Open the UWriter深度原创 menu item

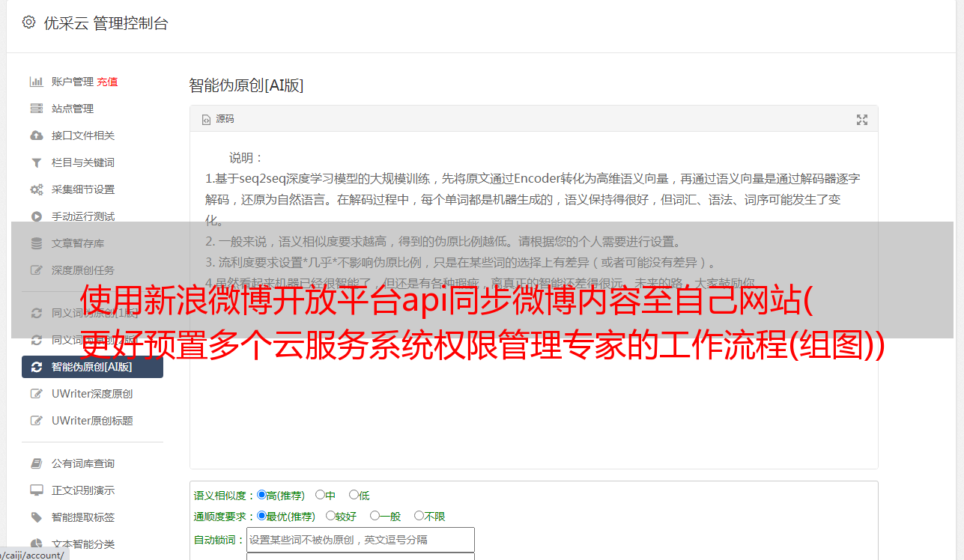click(x=92, y=394)
